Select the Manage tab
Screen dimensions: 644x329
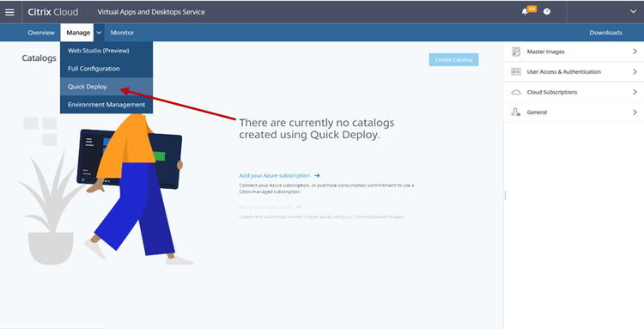(78, 33)
